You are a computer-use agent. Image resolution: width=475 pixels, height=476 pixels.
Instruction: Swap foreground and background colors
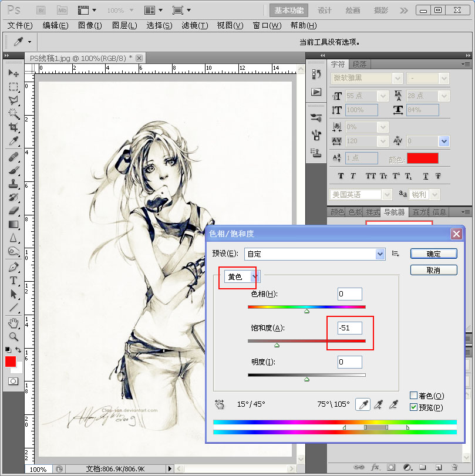19,350
